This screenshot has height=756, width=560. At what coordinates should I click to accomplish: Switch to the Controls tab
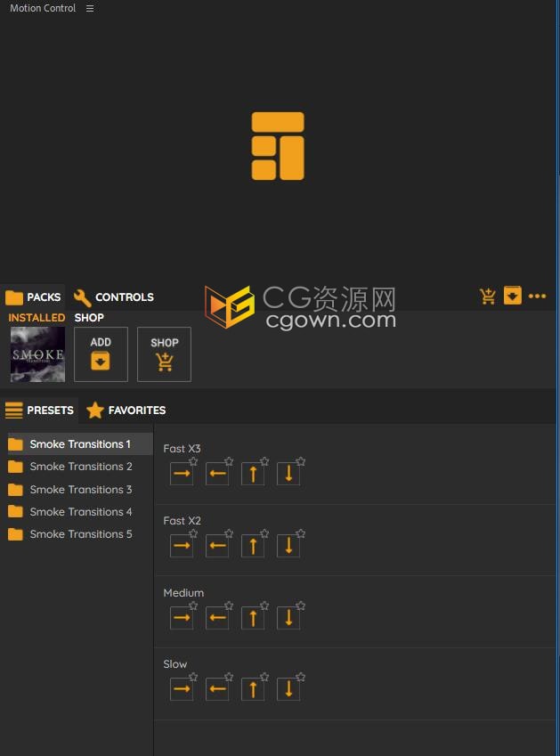[114, 297]
